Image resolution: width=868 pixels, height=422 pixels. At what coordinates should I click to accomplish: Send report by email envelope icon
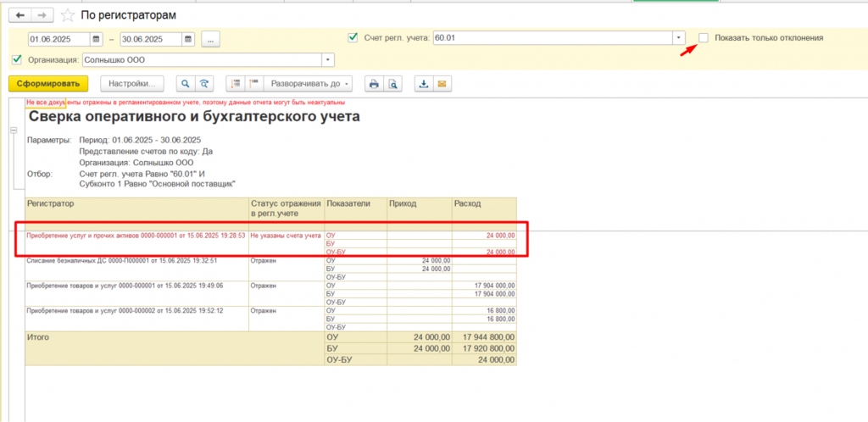click(x=441, y=84)
